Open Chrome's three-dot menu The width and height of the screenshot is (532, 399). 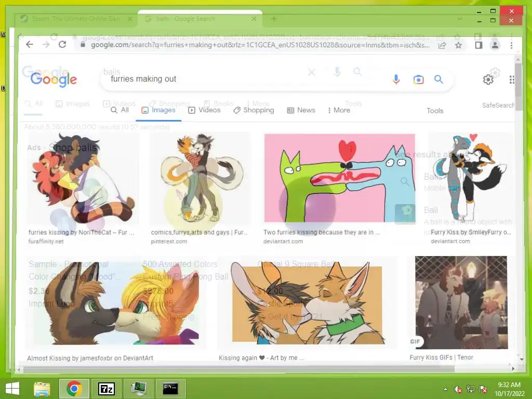(512, 45)
